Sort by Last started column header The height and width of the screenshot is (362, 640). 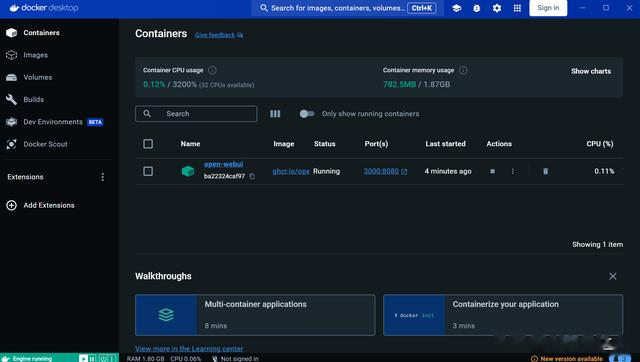(x=445, y=144)
